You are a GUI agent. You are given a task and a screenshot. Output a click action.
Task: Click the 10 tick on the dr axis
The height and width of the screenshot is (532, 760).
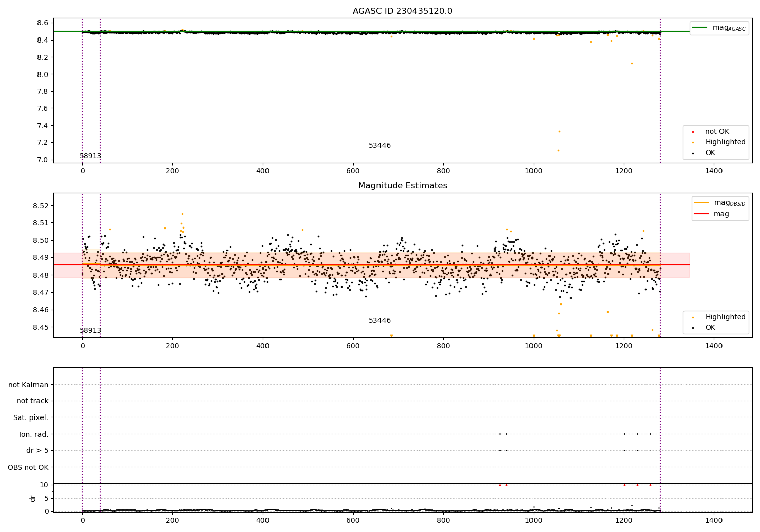pos(44,485)
